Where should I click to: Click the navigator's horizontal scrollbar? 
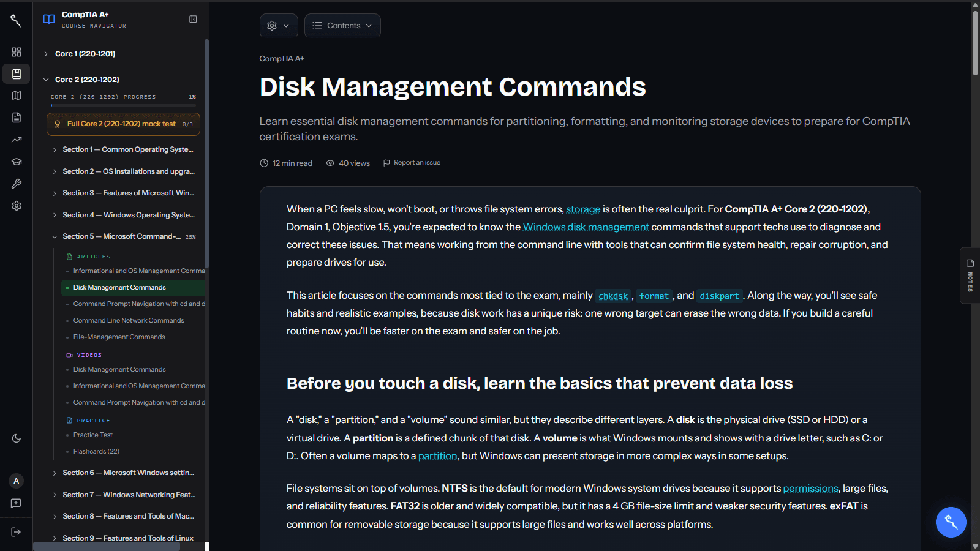pyautogui.click(x=107, y=547)
